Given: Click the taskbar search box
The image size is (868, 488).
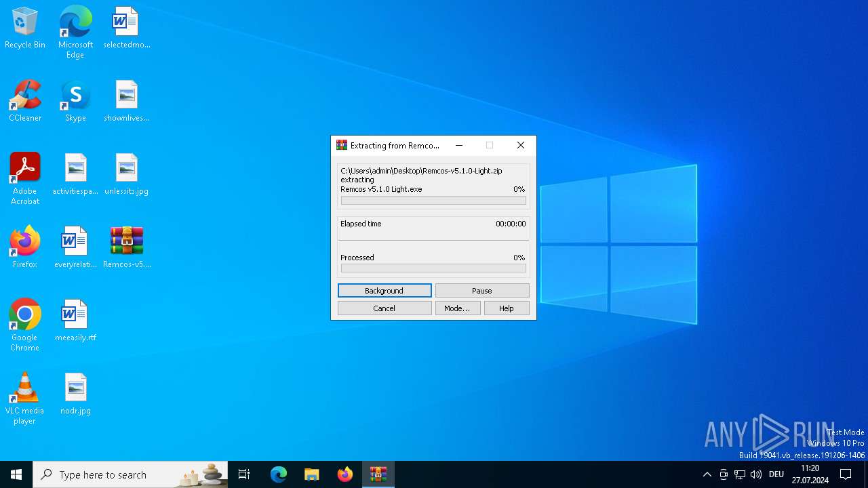Looking at the screenshot, I should tap(130, 474).
